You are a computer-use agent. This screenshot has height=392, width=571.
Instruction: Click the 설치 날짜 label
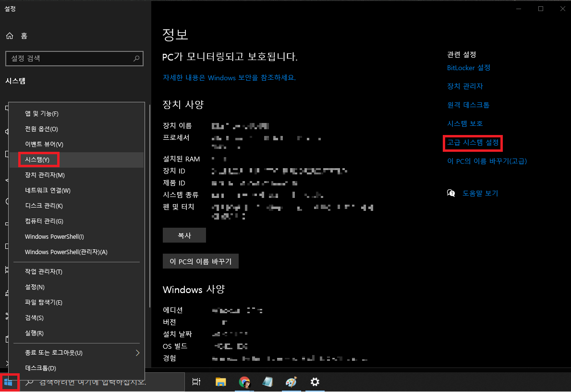coord(177,334)
